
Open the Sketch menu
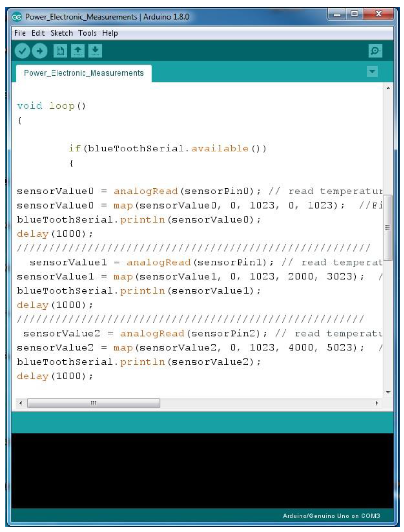61,33
